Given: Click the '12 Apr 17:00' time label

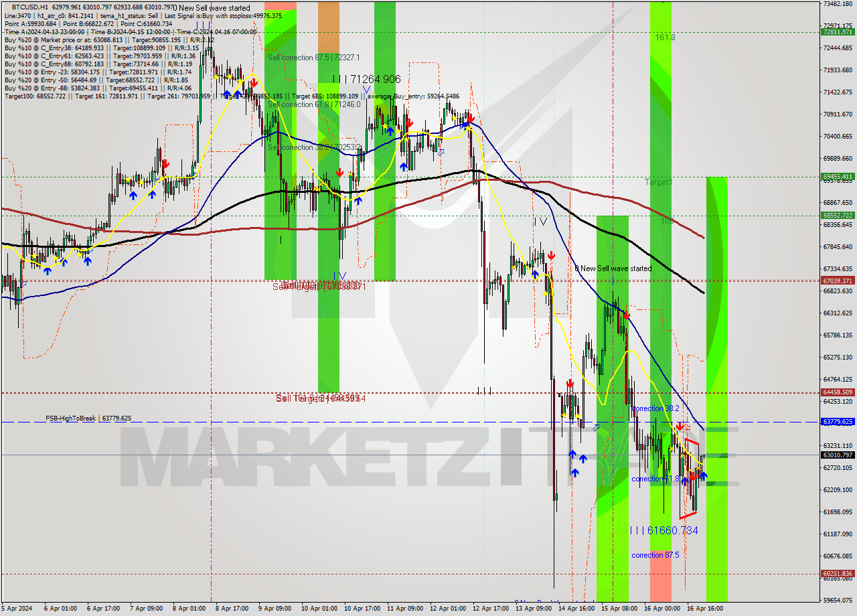Looking at the screenshot, I should click(490, 609).
